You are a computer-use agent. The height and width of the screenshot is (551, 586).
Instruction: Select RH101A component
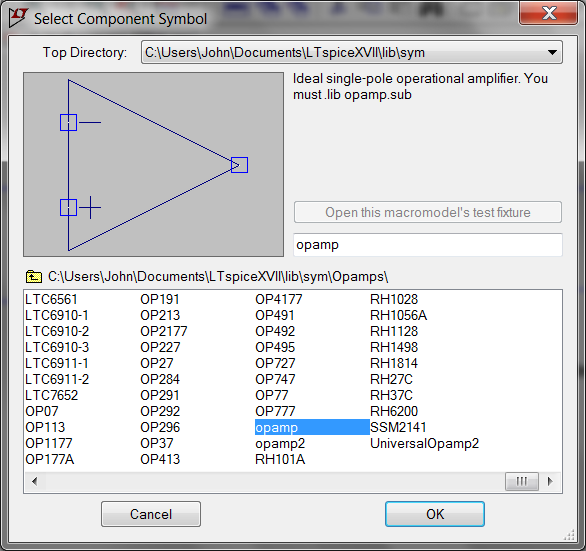point(280,459)
